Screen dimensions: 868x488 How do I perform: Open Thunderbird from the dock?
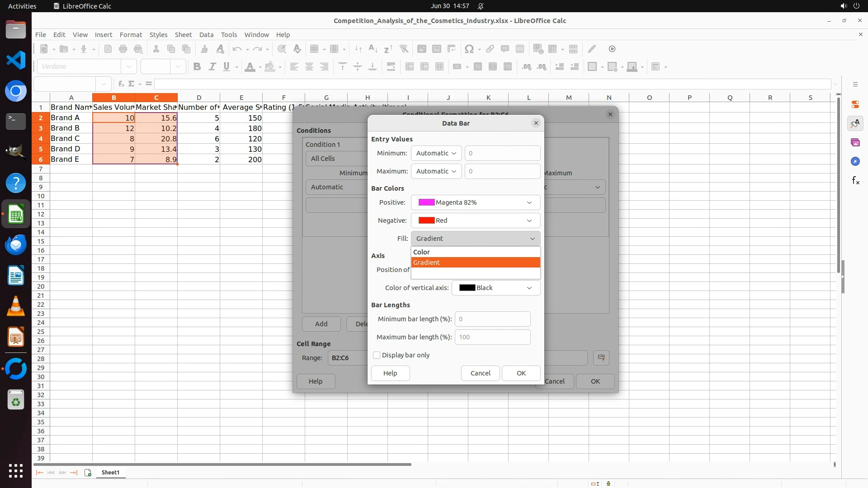coord(16,245)
